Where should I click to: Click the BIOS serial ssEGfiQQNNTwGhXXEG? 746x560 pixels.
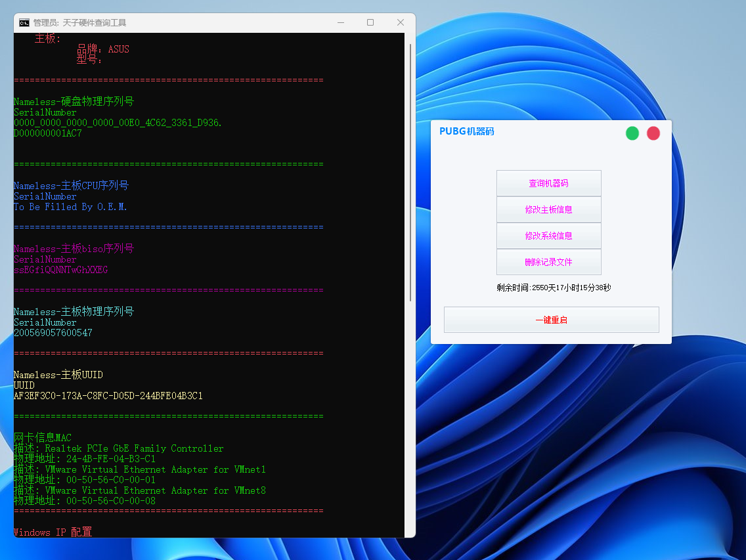point(61,270)
